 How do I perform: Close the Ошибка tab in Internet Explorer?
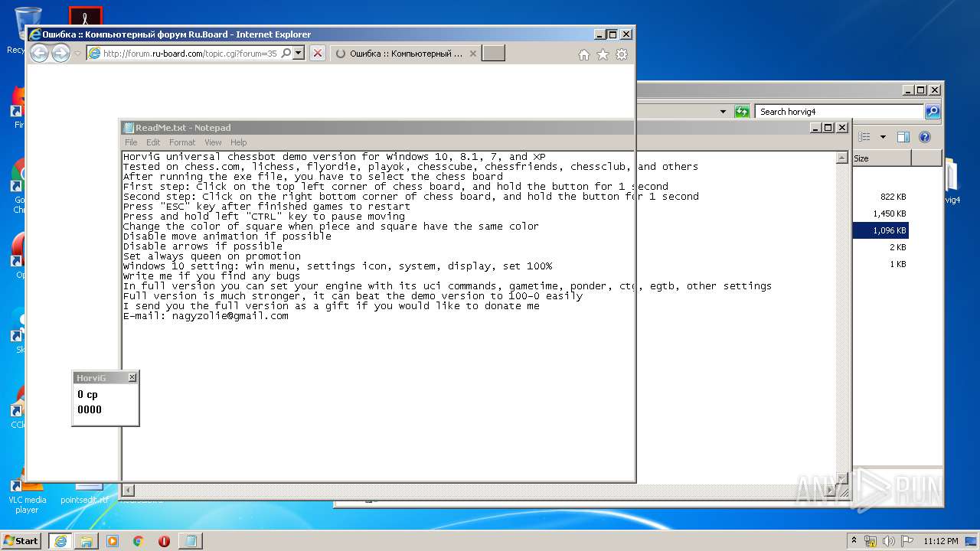point(473,54)
